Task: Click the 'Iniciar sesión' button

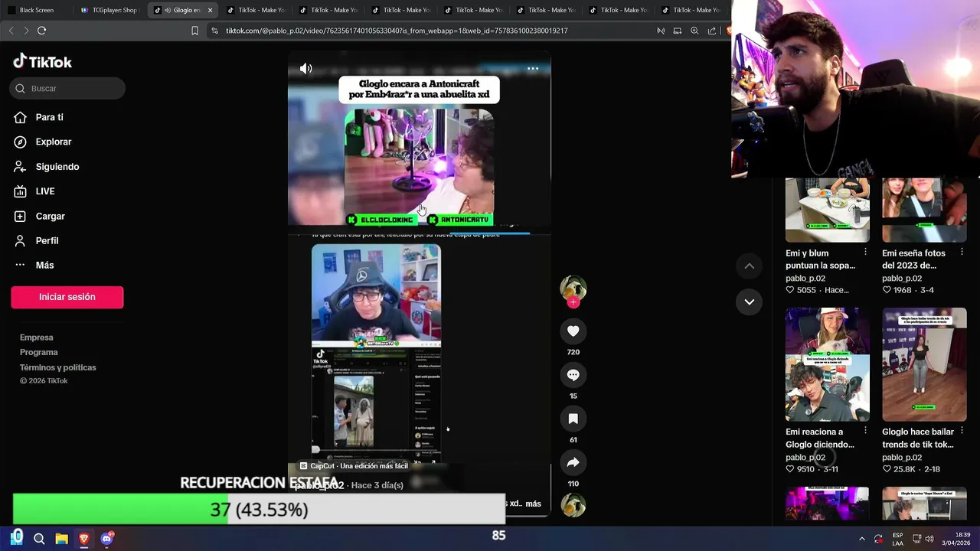Action: click(x=67, y=297)
